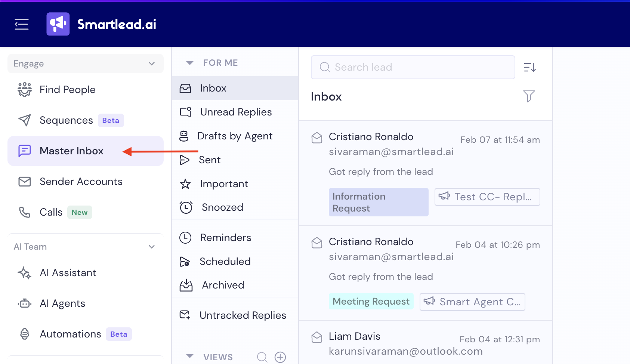Click the Find People icon
The width and height of the screenshot is (630, 364).
click(x=25, y=90)
